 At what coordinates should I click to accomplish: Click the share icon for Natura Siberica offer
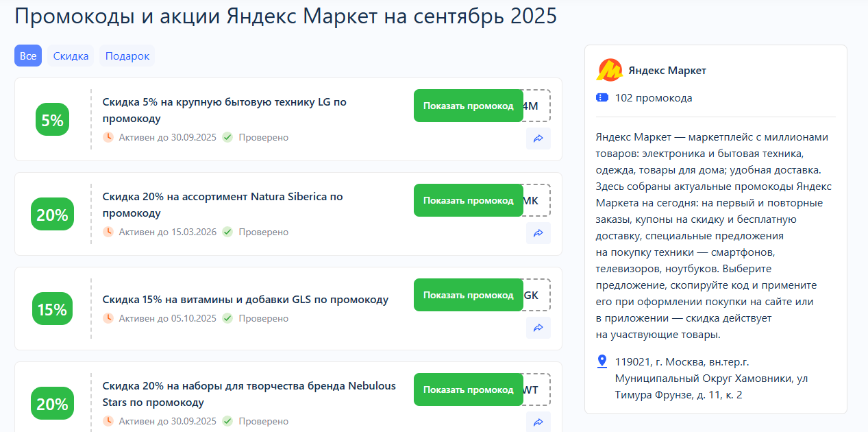[x=538, y=233]
